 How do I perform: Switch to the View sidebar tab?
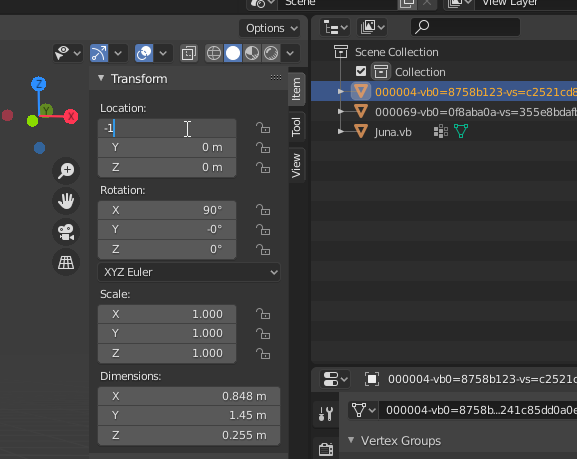click(297, 166)
